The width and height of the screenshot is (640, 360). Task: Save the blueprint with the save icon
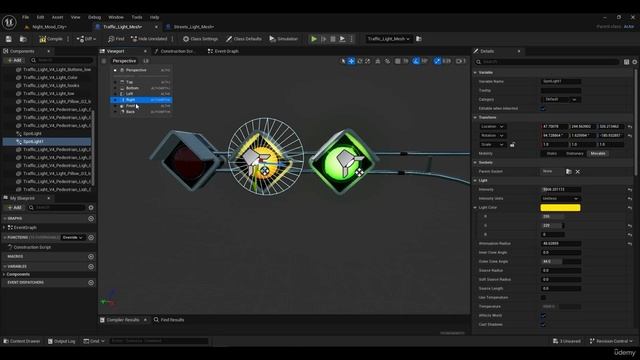pyautogui.click(x=9, y=39)
